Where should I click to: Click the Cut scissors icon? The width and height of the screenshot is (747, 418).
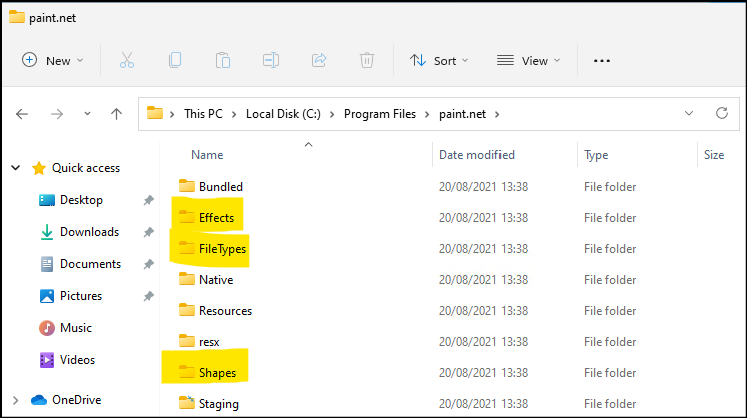click(x=127, y=60)
